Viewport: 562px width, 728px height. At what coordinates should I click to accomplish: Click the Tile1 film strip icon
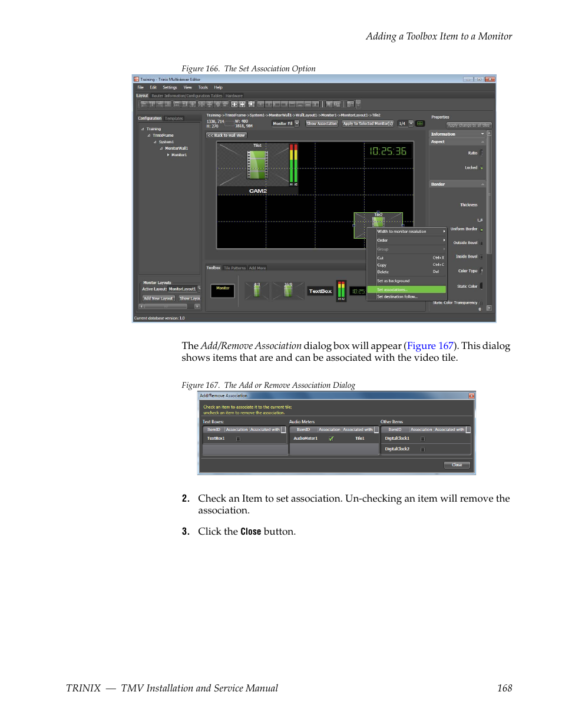pyautogui.click(x=257, y=164)
